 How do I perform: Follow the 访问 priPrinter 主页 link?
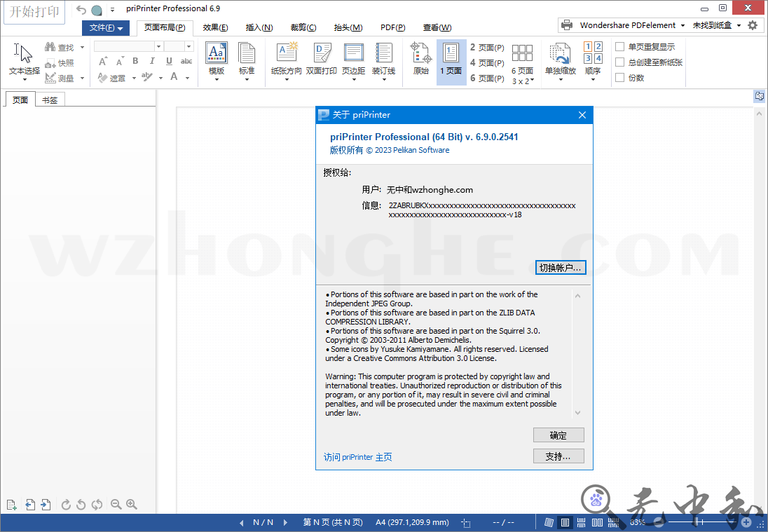pos(357,457)
